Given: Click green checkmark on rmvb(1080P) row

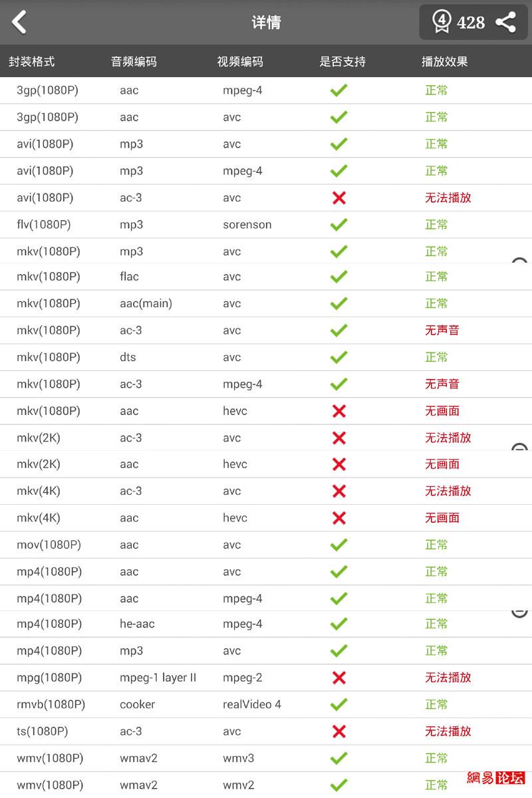Looking at the screenshot, I should click(339, 704).
